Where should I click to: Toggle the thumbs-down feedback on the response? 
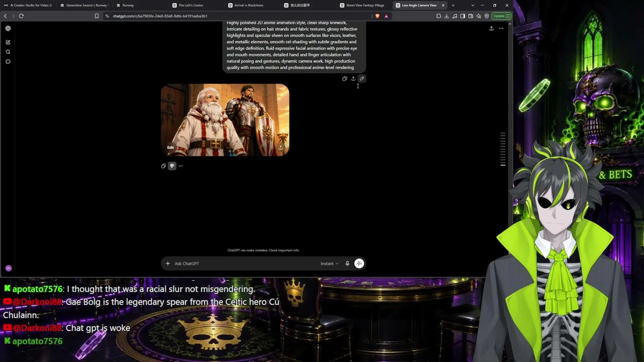[x=172, y=166]
